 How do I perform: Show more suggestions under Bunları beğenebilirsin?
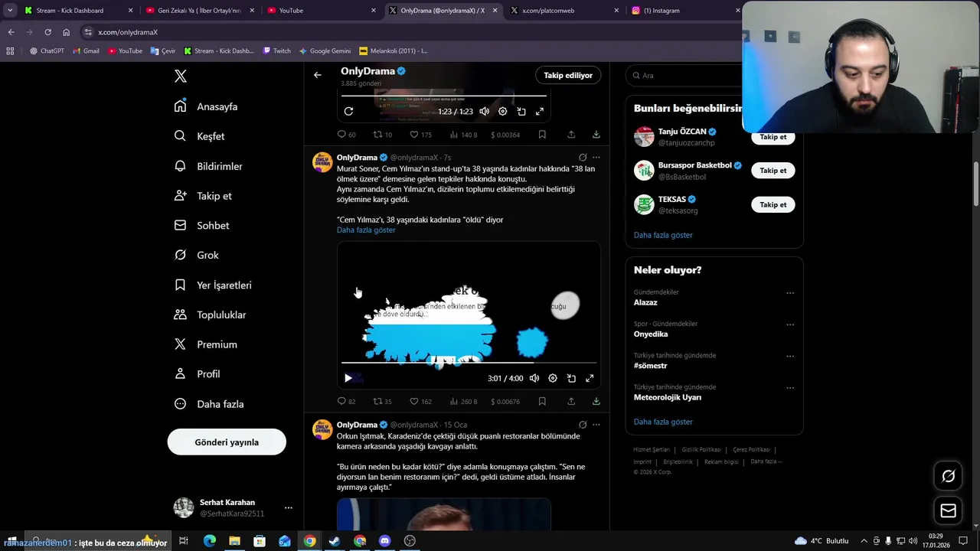pyautogui.click(x=663, y=235)
